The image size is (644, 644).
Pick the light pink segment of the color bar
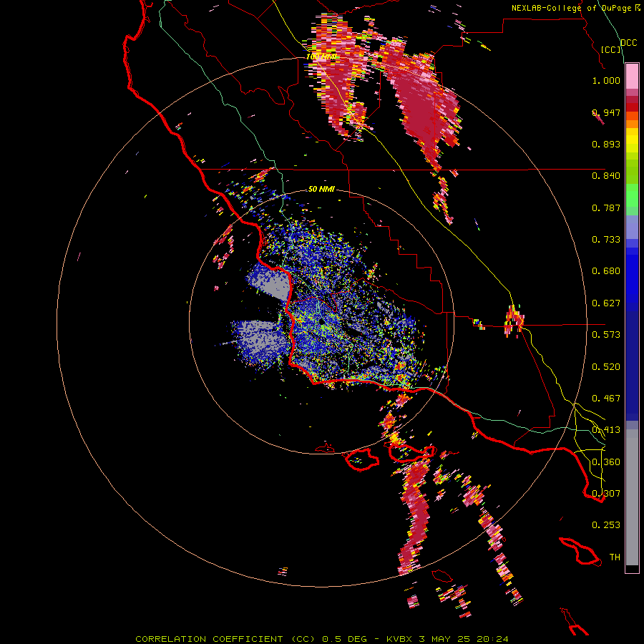point(632,77)
